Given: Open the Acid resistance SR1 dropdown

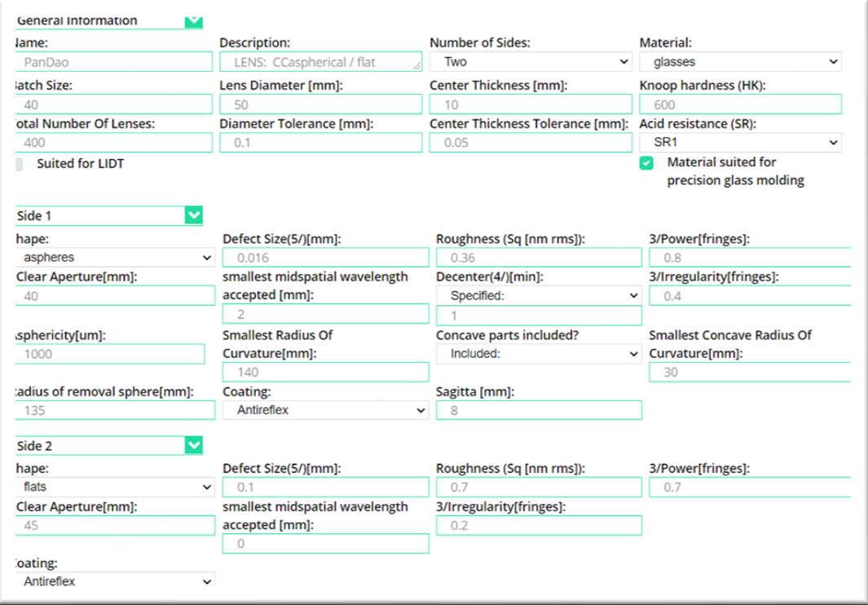Looking at the screenshot, I should click(741, 143).
